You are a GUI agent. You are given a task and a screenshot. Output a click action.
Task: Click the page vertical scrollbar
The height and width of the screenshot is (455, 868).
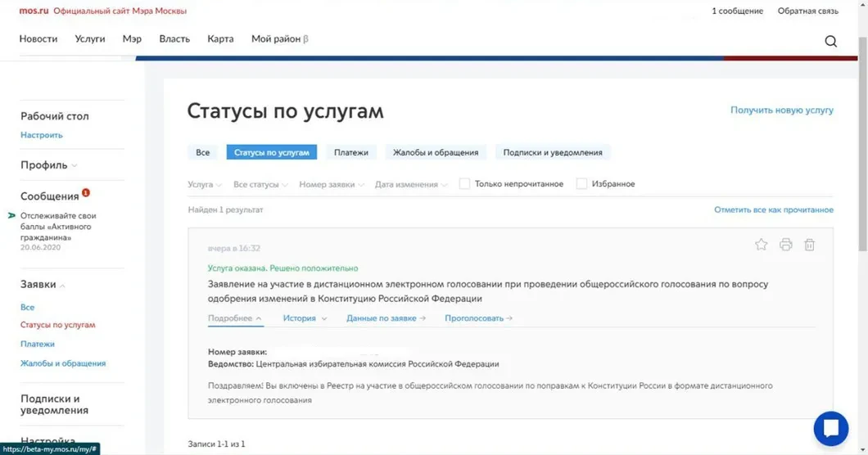pyautogui.click(x=862, y=164)
